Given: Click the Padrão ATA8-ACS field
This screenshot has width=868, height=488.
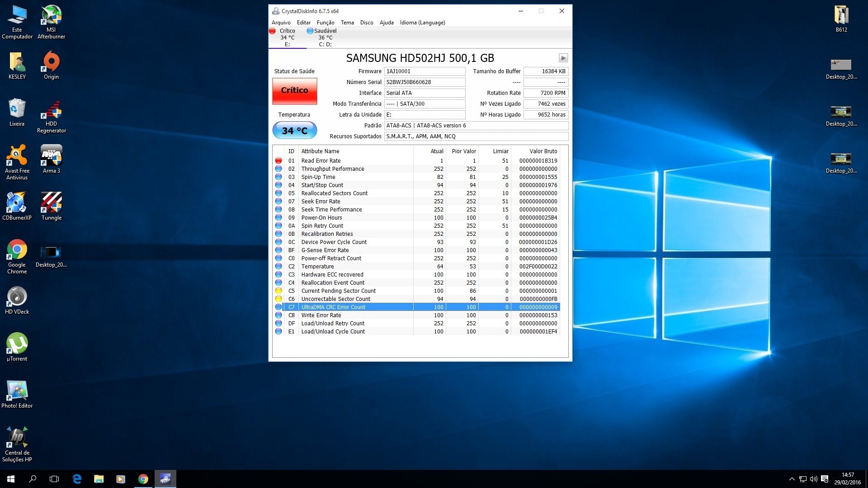Looking at the screenshot, I should tap(476, 126).
